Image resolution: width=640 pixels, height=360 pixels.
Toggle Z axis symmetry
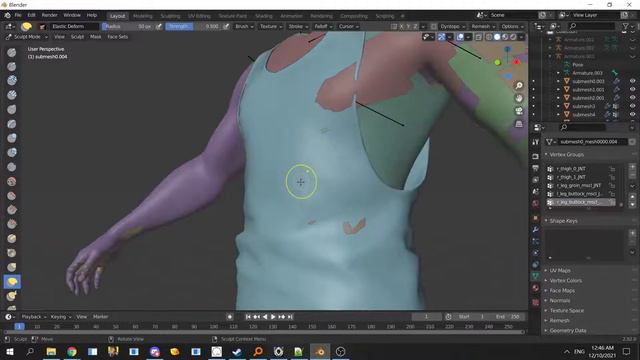pos(416,27)
